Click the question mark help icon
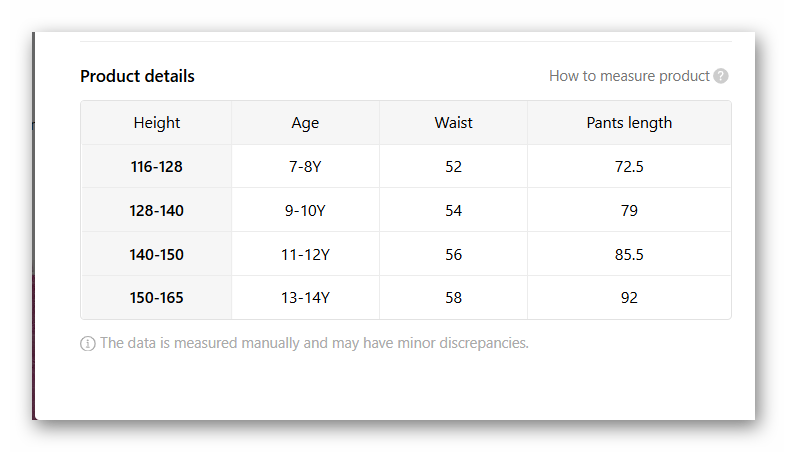Viewport: 787px width, 452px height. (721, 76)
